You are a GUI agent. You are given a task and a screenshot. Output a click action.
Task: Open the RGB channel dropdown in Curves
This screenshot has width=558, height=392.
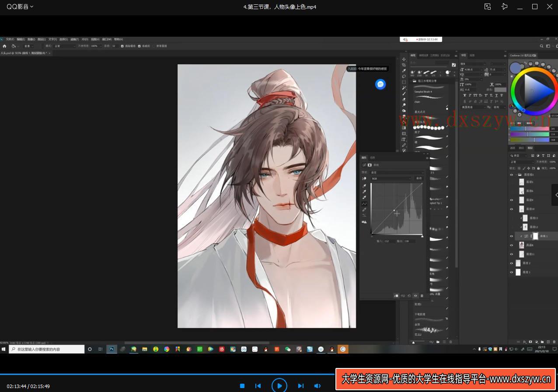(391, 178)
